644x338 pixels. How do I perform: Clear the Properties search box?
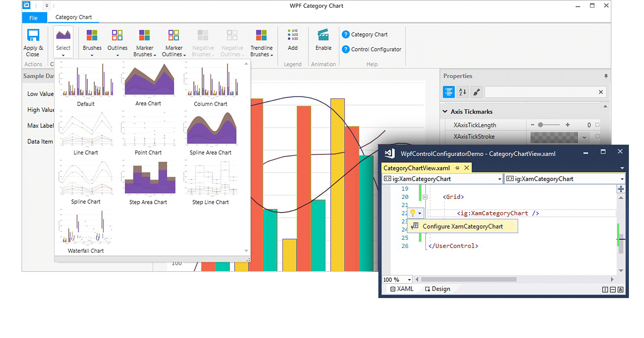coord(601,92)
